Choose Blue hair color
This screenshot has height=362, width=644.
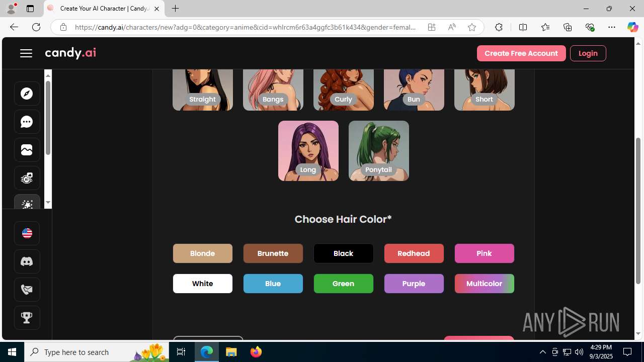point(273,284)
